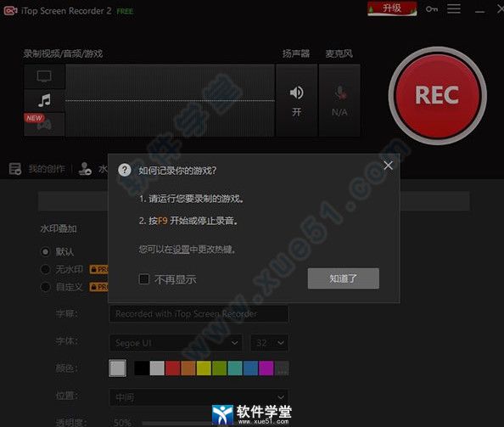
Task: Select the 默认 watermark radio button
Action: click(45, 251)
